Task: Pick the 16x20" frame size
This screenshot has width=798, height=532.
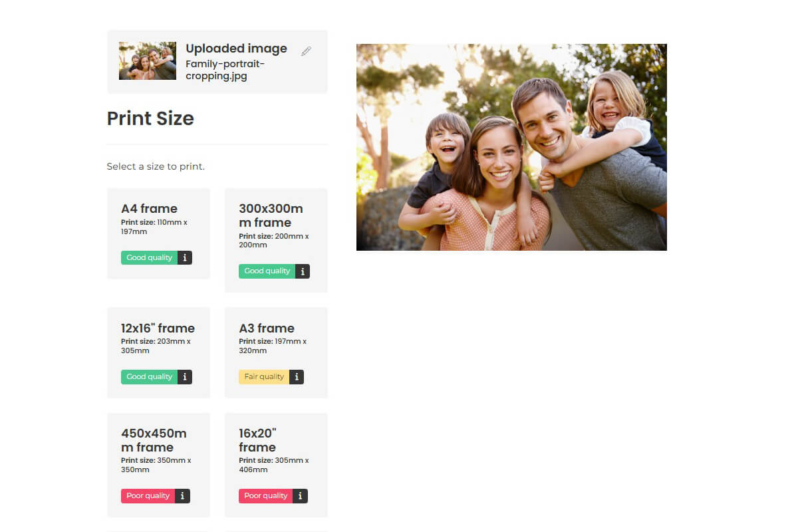Action: click(x=276, y=465)
